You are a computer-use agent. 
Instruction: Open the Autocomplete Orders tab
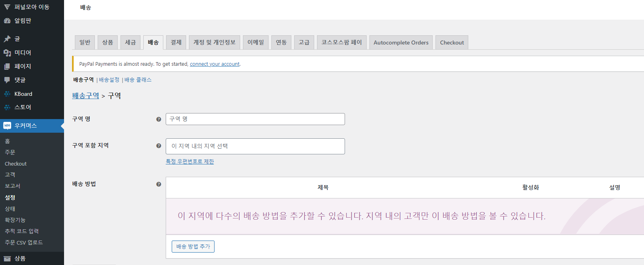coord(401,42)
